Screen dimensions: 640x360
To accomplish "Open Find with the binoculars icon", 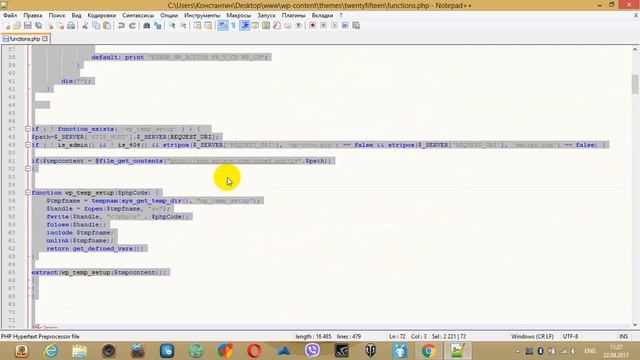I will (147, 26).
